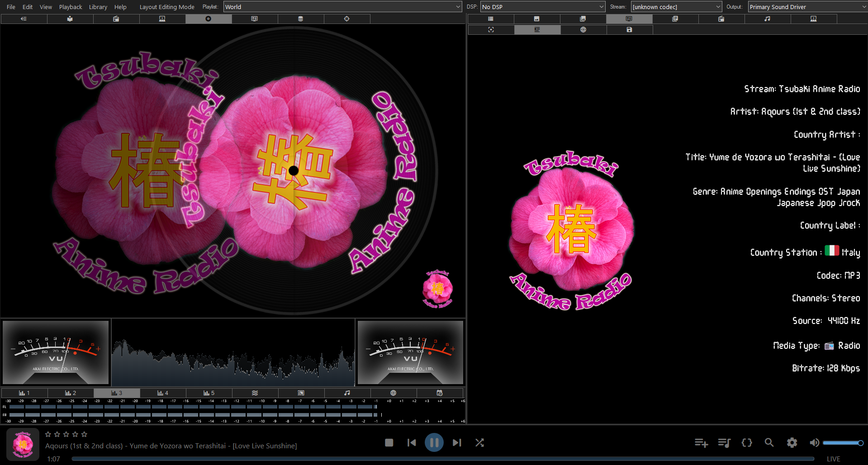Select the right panel monitor info tab
Image resolution: width=868 pixels, height=465 pixels.
tap(629, 19)
